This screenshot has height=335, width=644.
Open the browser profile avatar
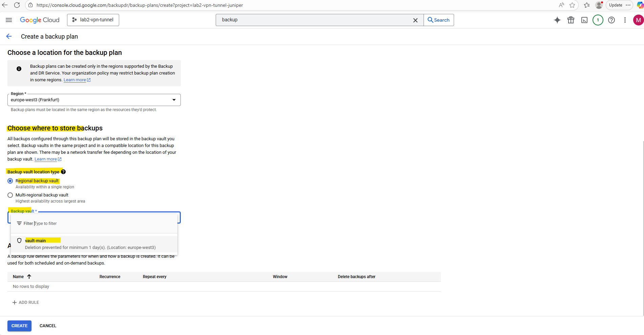599,5
